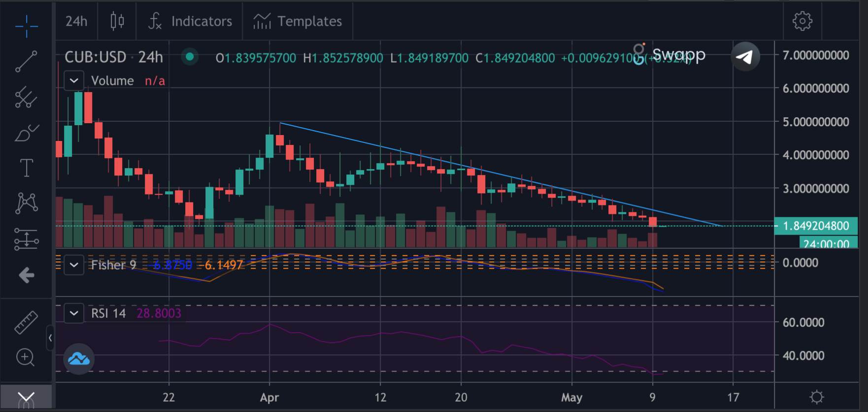Click the 60.0000 RSI scale label
Image resolution: width=868 pixels, height=412 pixels.
pos(803,322)
